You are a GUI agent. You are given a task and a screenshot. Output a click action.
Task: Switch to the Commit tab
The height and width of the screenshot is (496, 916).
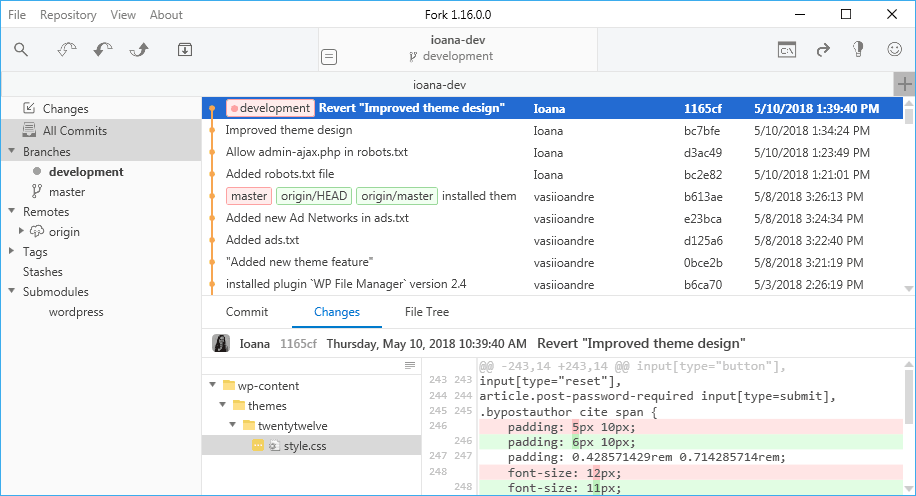tap(247, 311)
